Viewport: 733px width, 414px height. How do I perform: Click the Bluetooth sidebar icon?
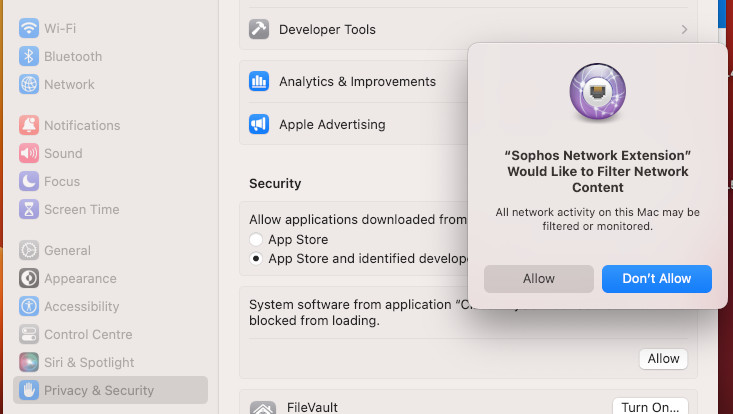[29, 56]
